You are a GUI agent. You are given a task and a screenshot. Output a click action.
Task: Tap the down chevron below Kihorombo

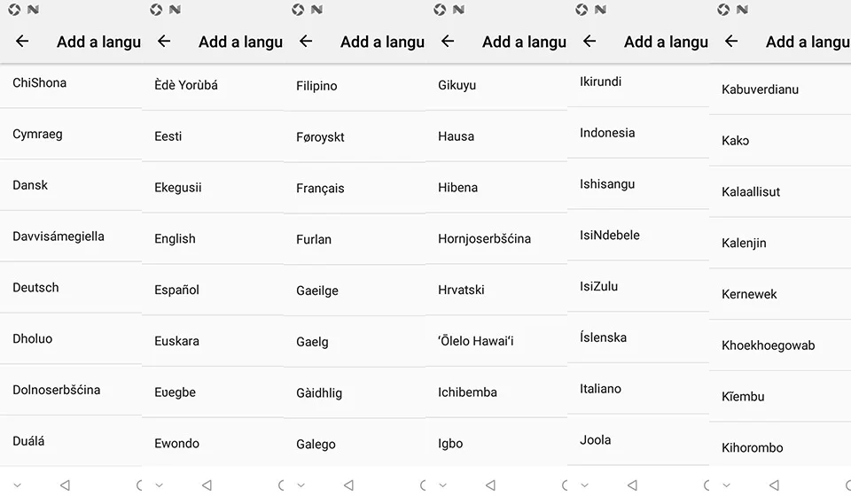(726, 485)
